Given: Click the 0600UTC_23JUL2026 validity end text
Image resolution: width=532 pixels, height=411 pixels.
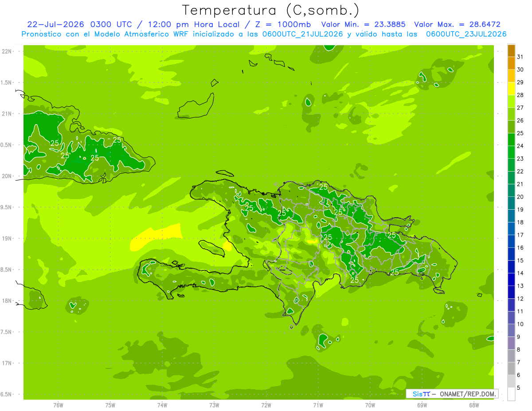Looking at the screenshot, I should (x=466, y=34).
